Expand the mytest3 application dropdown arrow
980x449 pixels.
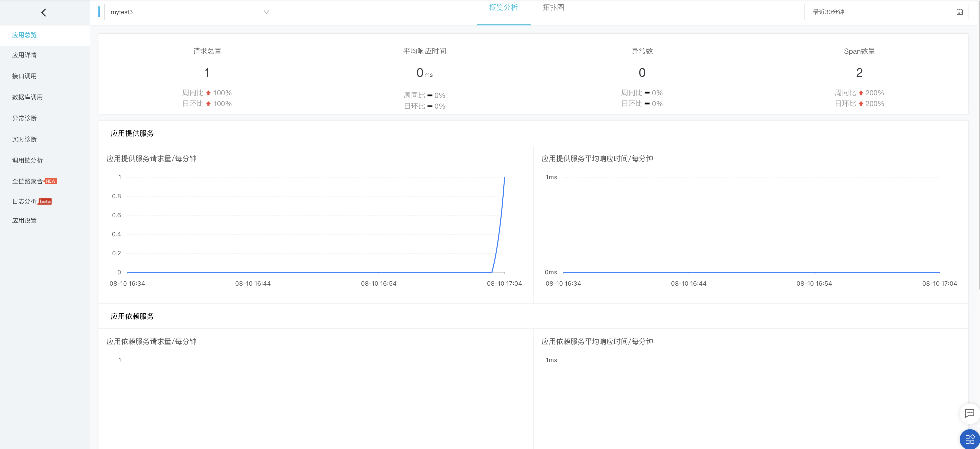[266, 12]
